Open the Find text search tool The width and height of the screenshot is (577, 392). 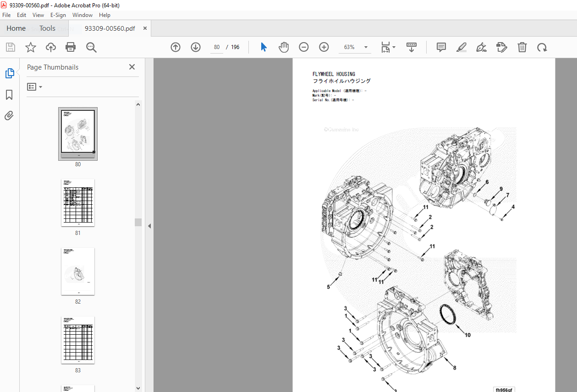91,47
